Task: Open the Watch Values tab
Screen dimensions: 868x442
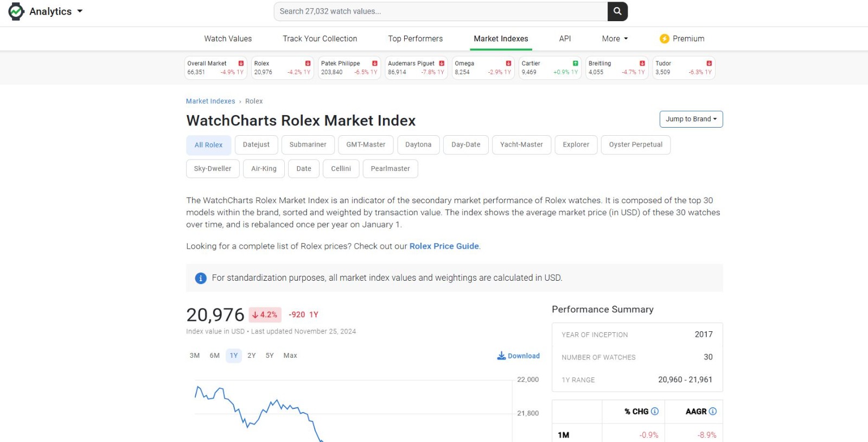Action: click(x=228, y=39)
